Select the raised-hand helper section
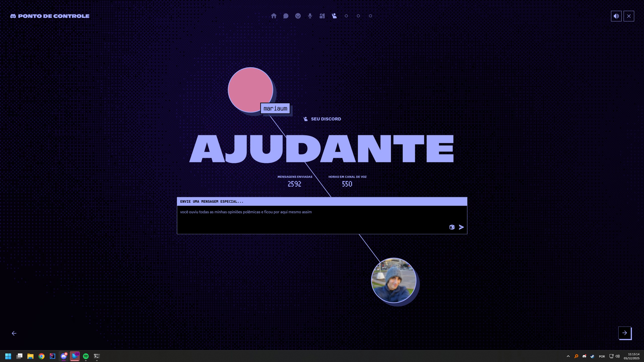The width and height of the screenshot is (644, 362). [334, 16]
